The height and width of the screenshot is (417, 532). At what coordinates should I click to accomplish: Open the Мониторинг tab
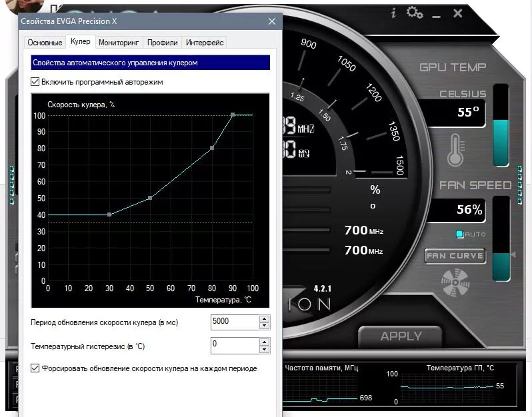pyautogui.click(x=119, y=43)
